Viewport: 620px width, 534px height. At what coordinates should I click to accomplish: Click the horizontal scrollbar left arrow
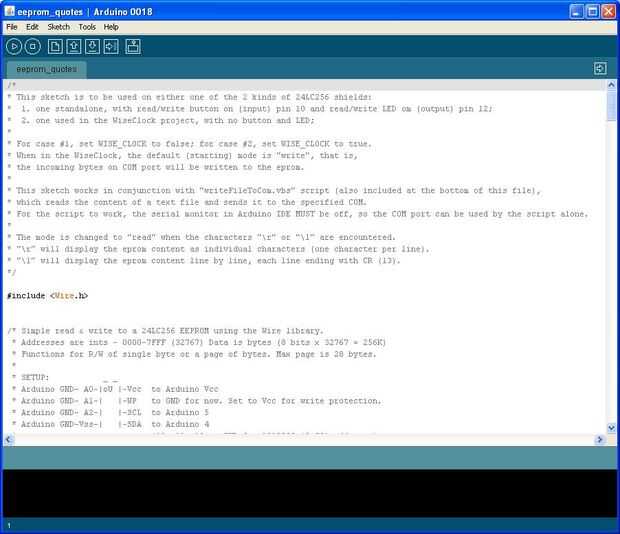(9, 440)
